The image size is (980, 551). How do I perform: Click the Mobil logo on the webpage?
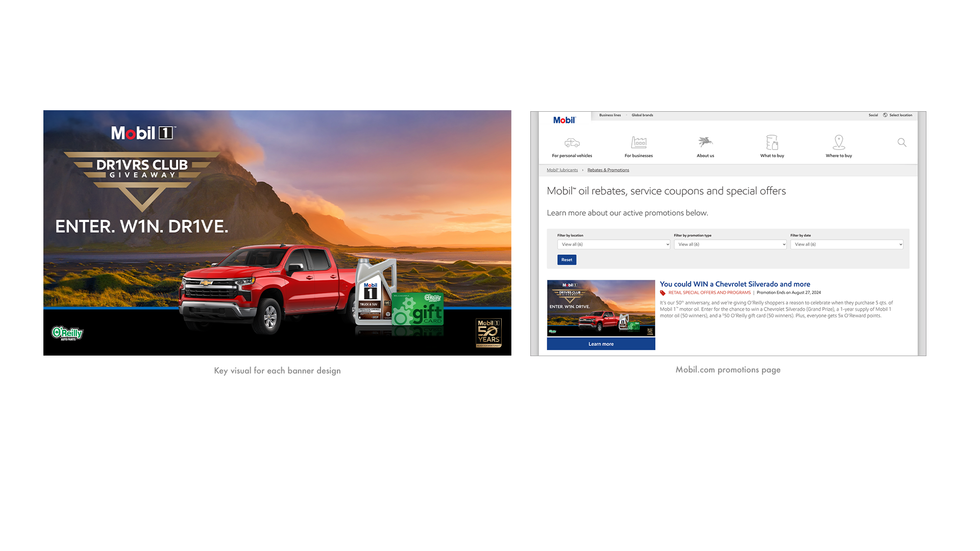(564, 120)
